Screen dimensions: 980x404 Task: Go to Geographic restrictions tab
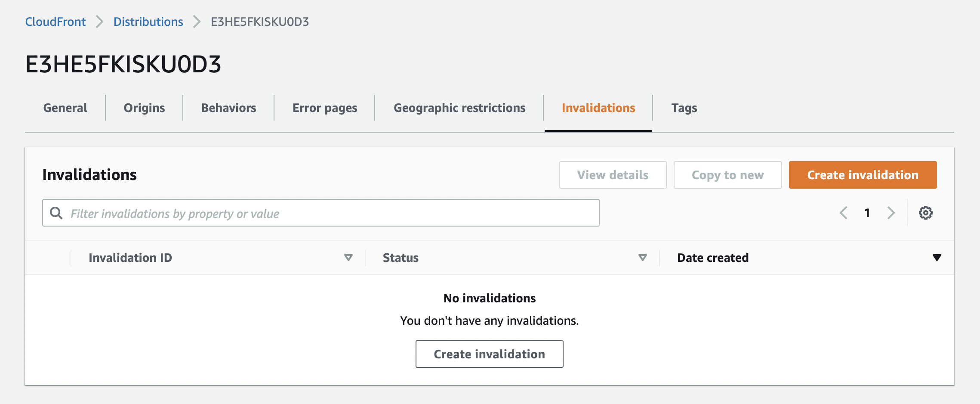(x=459, y=108)
